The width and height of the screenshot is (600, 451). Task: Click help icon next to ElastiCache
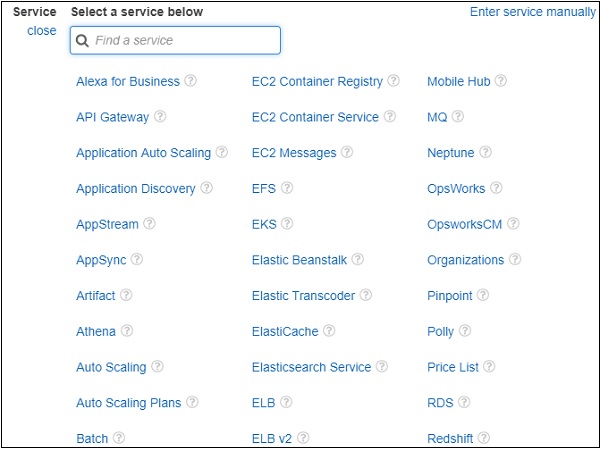coord(329,331)
